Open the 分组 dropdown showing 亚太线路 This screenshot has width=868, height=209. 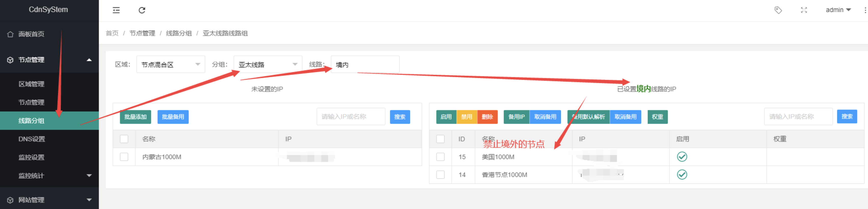[x=268, y=64]
